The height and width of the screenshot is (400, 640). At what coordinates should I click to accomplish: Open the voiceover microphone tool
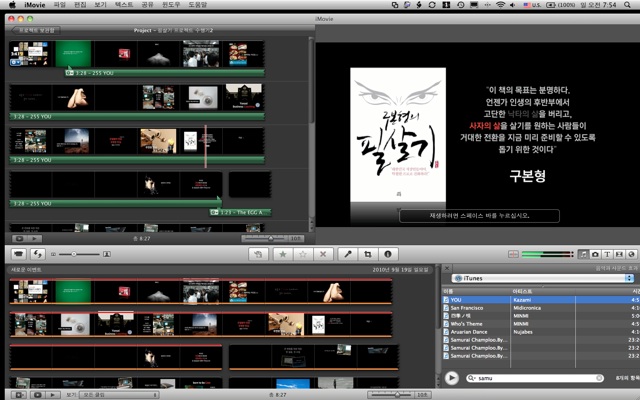point(348,254)
